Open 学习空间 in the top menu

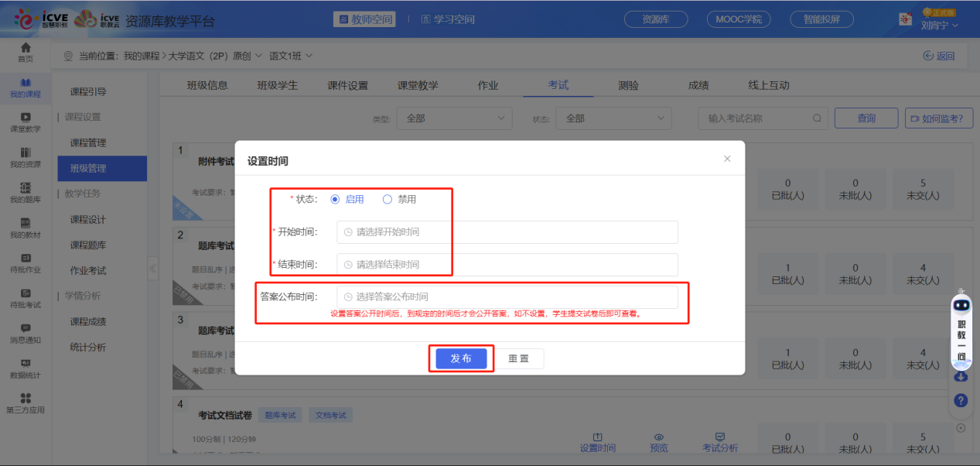click(446, 19)
